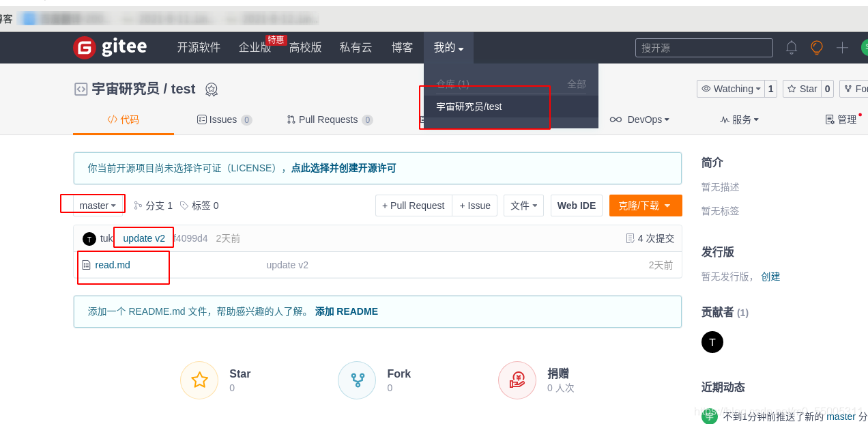Click the commits count icon
The width and height of the screenshot is (868, 424).
click(x=630, y=238)
